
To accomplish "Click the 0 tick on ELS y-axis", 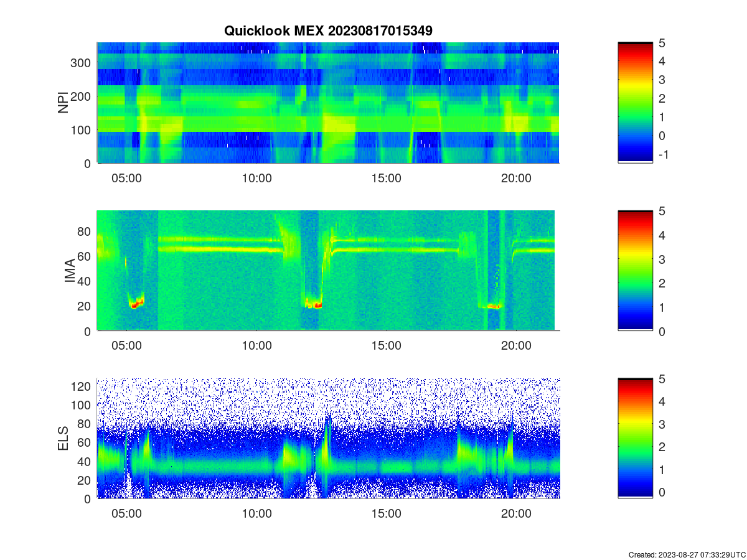I will (x=88, y=499).
